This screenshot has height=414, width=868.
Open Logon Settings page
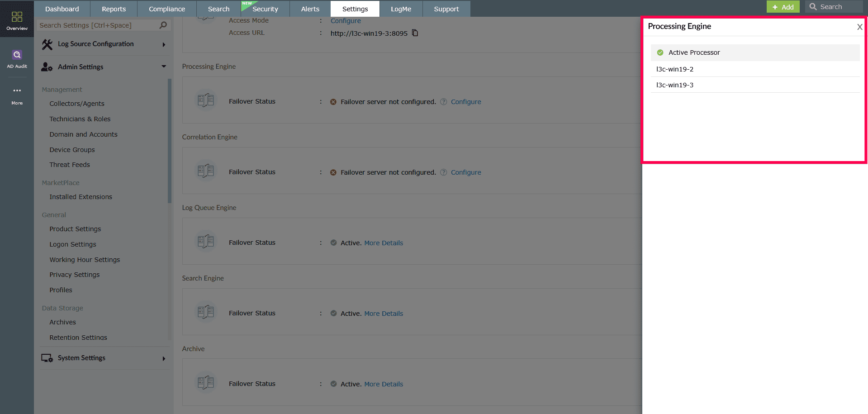tap(73, 244)
